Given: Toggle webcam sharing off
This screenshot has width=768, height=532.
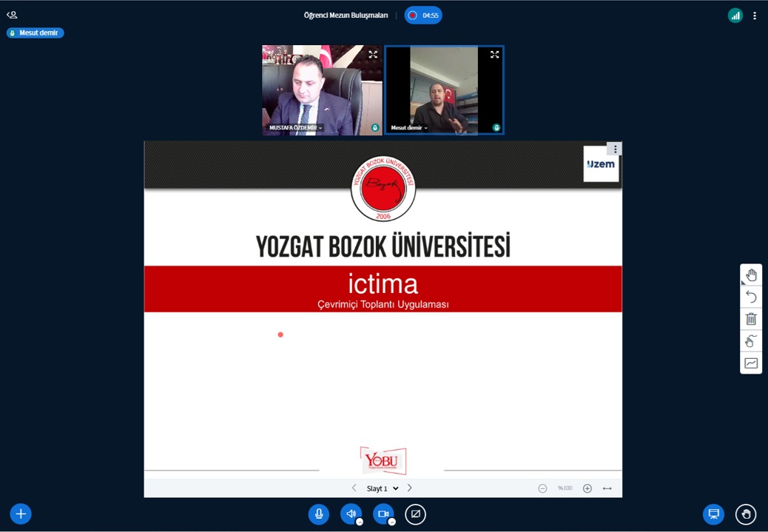Looking at the screenshot, I should [x=383, y=514].
